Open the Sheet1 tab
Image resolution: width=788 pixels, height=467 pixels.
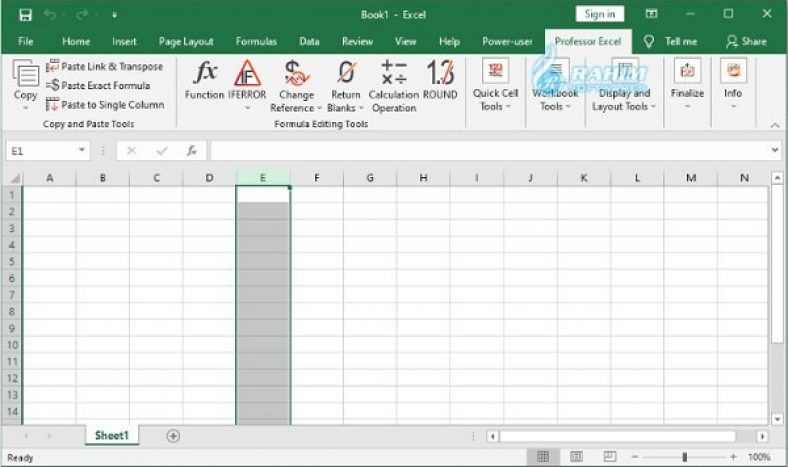(x=112, y=435)
